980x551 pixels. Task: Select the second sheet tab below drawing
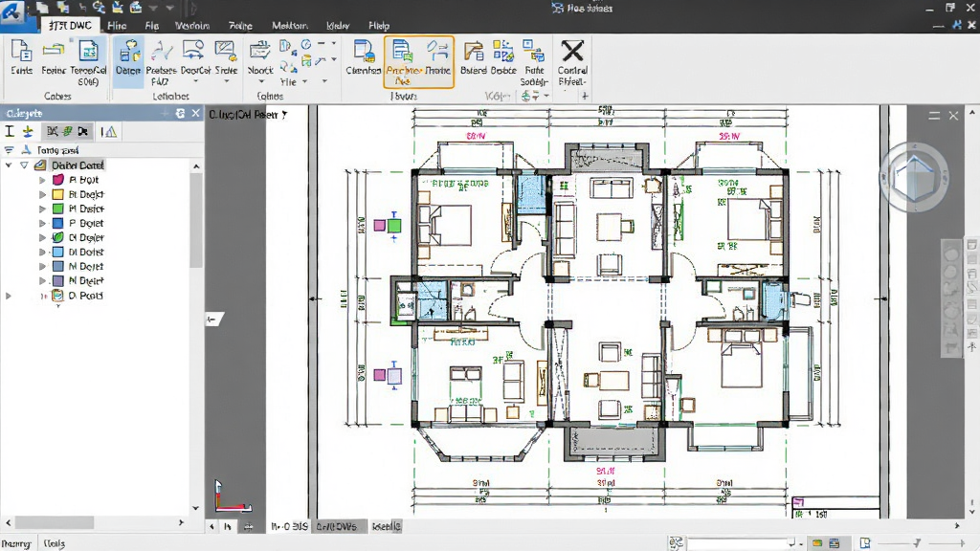pyautogui.click(x=336, y=527)
